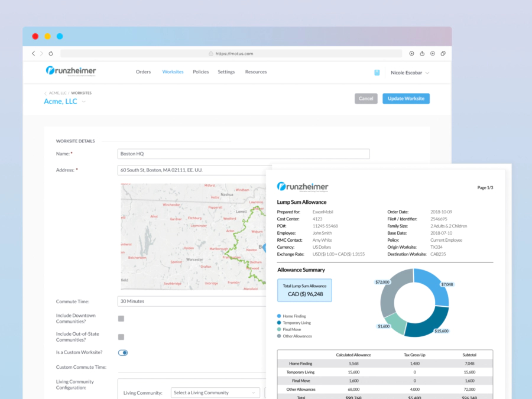This screenshot has height=399, width=532.
Task: Go to the Policies menu item
Action: coord(200,72)
